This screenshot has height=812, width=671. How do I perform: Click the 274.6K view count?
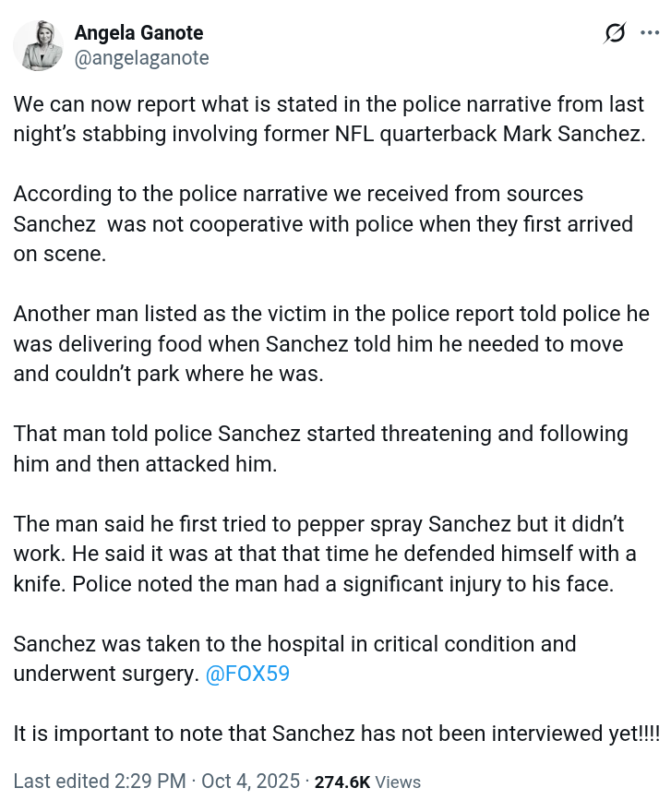tap(341, 782)
